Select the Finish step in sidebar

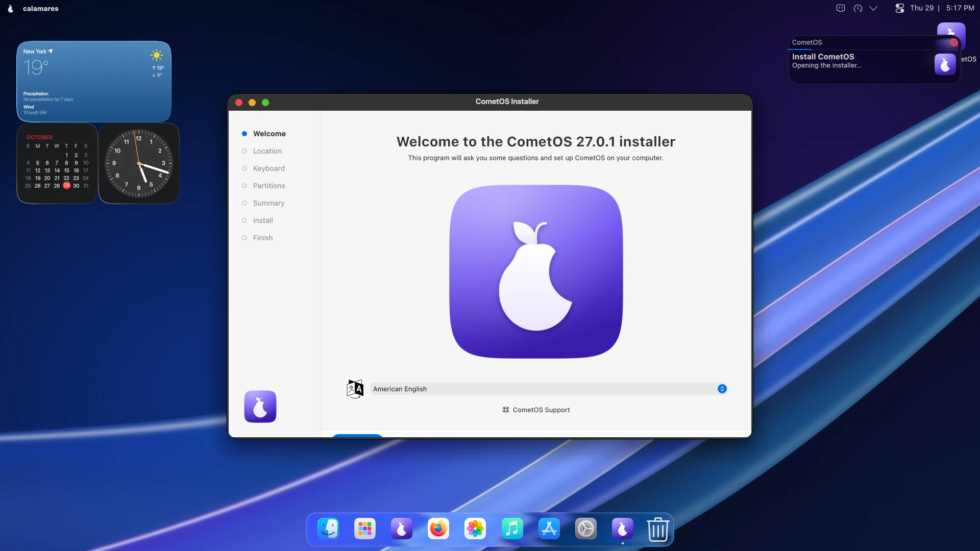262,238
